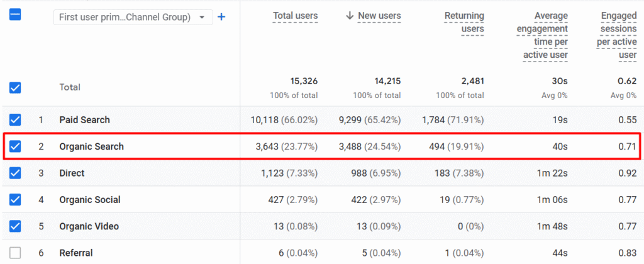Deselect the Organic Search row checkbox
This screenshot has width=644, height=264.
pyautogui.click(x=15, y=146)
